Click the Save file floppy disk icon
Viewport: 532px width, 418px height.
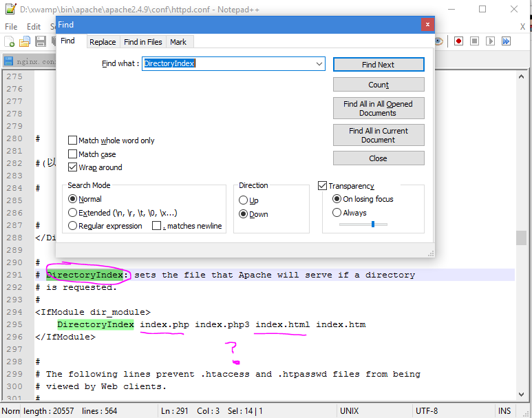pyautogui.click(x=41, y=41)
